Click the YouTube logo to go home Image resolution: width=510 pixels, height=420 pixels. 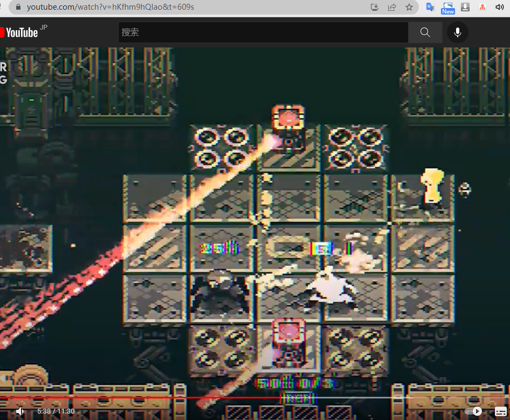pyautogui.click(x=19, y=32)
